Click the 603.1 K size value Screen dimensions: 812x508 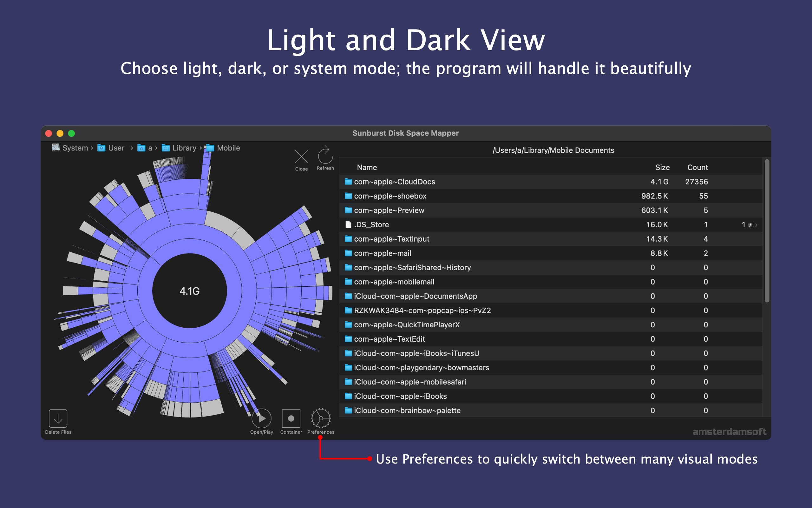pos(654,210)
